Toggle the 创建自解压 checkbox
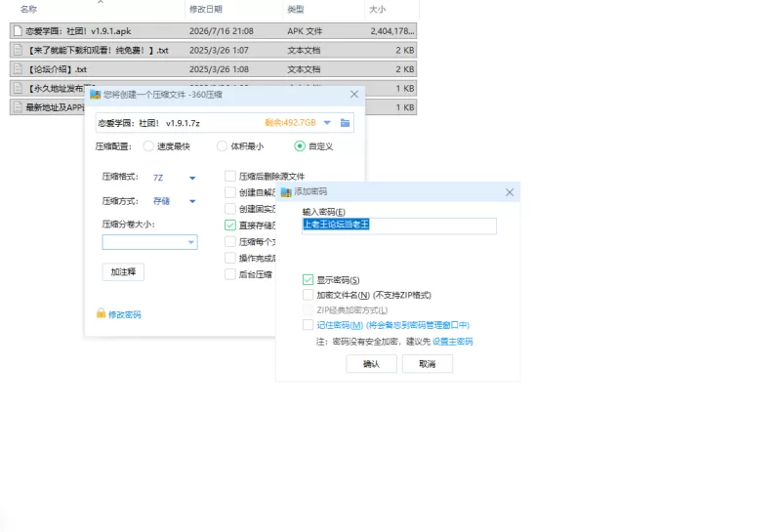Screen dimensions: 781x532 [x=230, y=192]
